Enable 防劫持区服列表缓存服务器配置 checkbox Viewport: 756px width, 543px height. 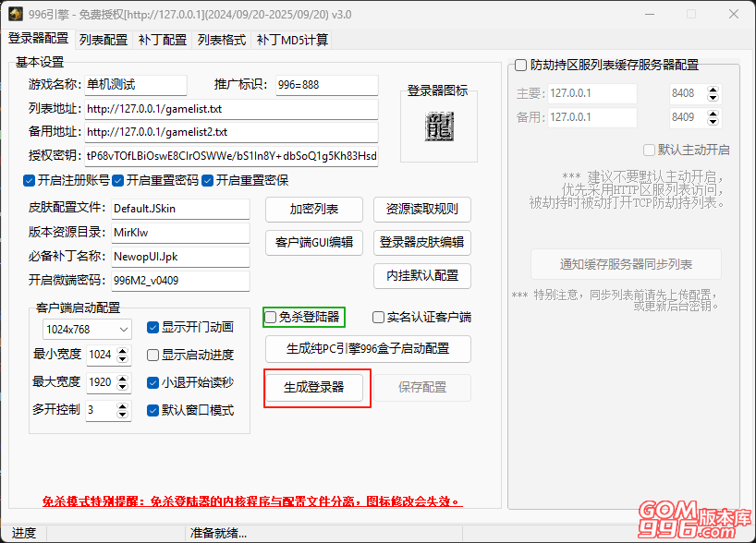(x=521, y=65)
